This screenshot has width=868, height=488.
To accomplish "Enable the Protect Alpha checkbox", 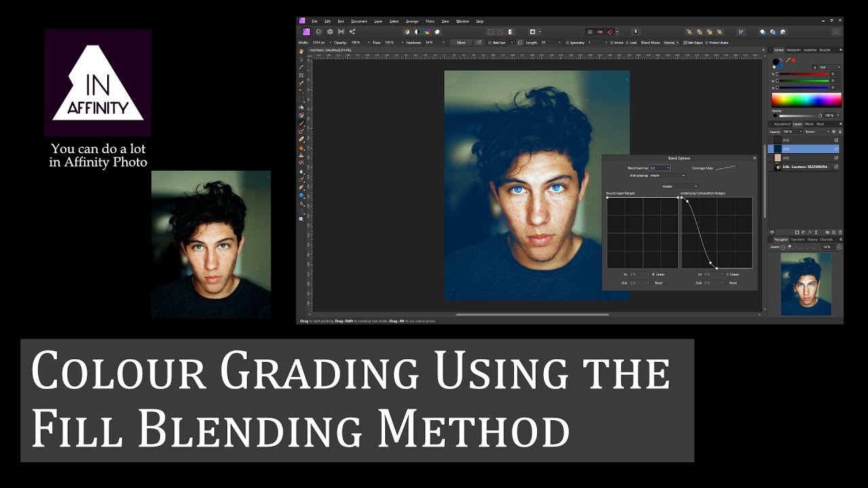I will point(707,43).
